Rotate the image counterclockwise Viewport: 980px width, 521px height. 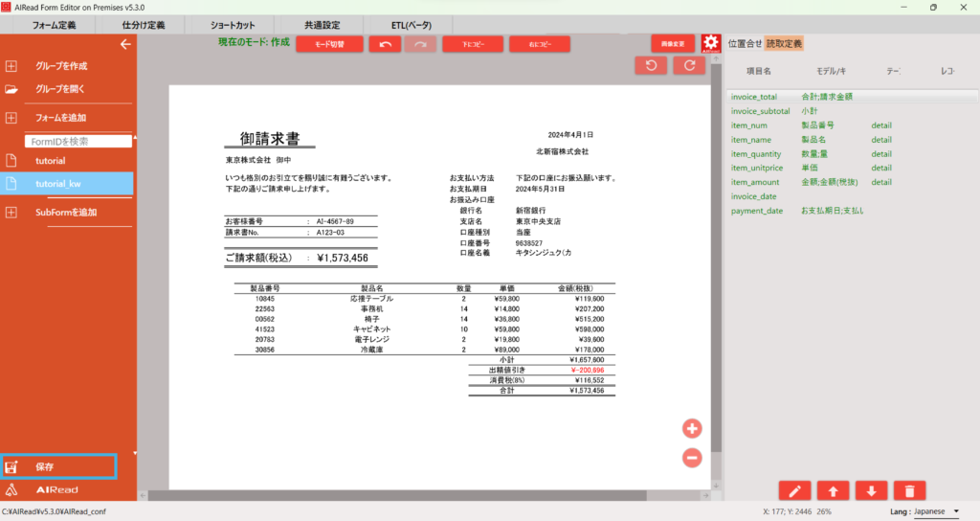tap(652, 65)
